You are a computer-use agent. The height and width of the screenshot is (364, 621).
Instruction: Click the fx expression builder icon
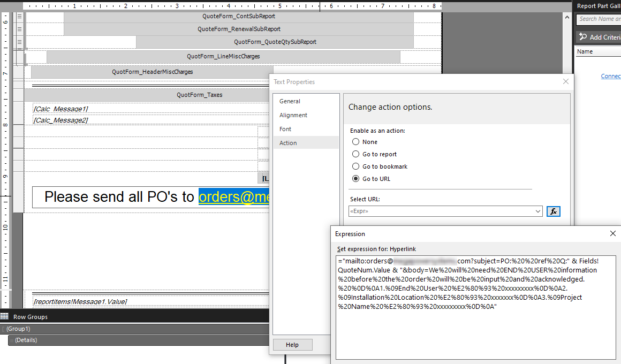pos(553,211)
